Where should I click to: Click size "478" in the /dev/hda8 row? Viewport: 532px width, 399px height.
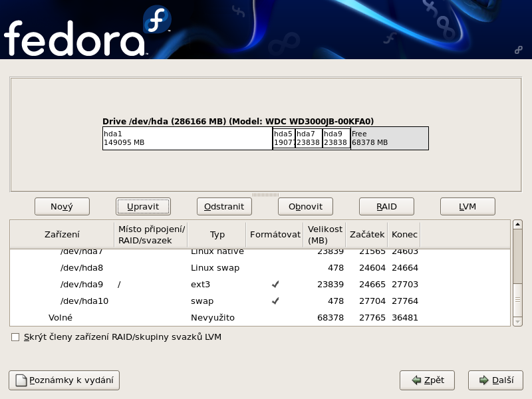[336, 268]
